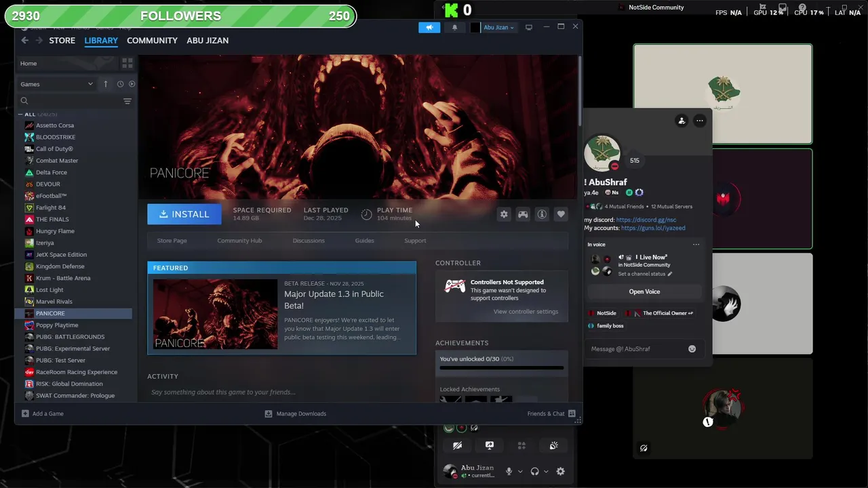Click the Steam library page scrollbar
Image resolution: width=868 pixels, height=488 pixels.
click(x=580, y=91)
